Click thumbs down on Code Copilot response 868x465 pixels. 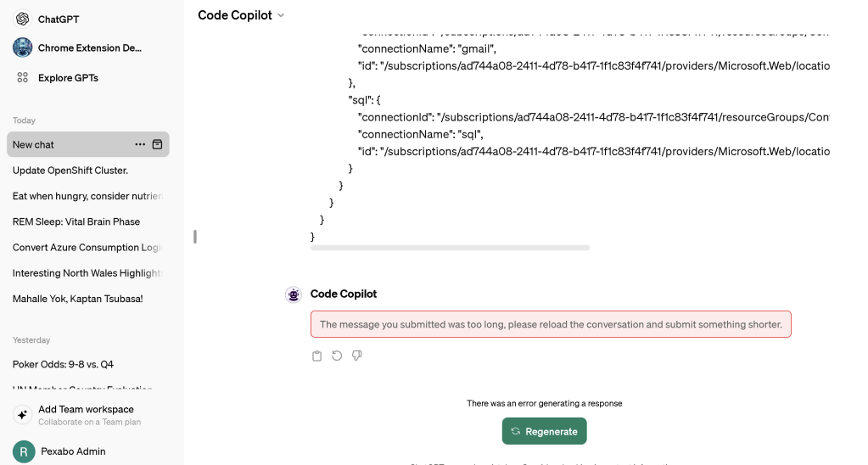pyautogui.click(x=357, y=356)
